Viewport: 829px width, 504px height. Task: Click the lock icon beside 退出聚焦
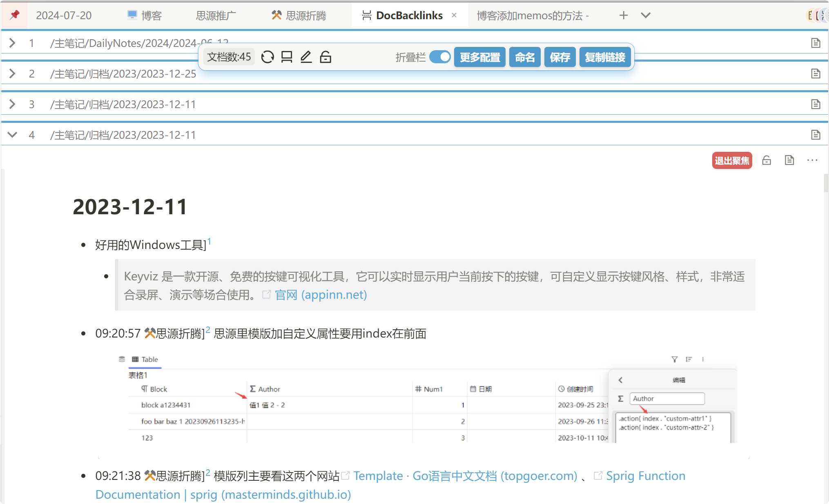767,160
